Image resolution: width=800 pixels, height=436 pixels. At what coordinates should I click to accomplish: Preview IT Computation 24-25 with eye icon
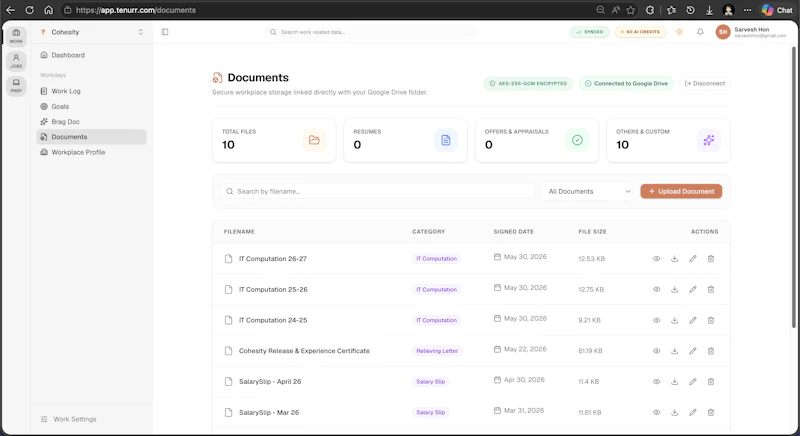tap(657, 320)
